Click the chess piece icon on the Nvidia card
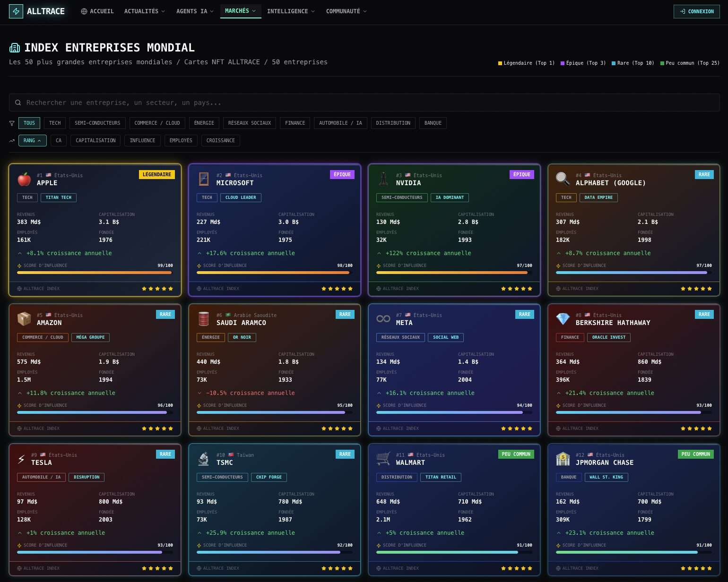The height and width of the screenshot is (582, 728). [383, 179]
